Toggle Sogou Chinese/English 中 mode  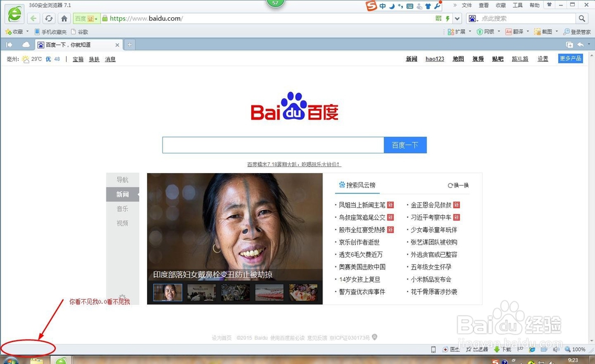(x=383, y=6)
